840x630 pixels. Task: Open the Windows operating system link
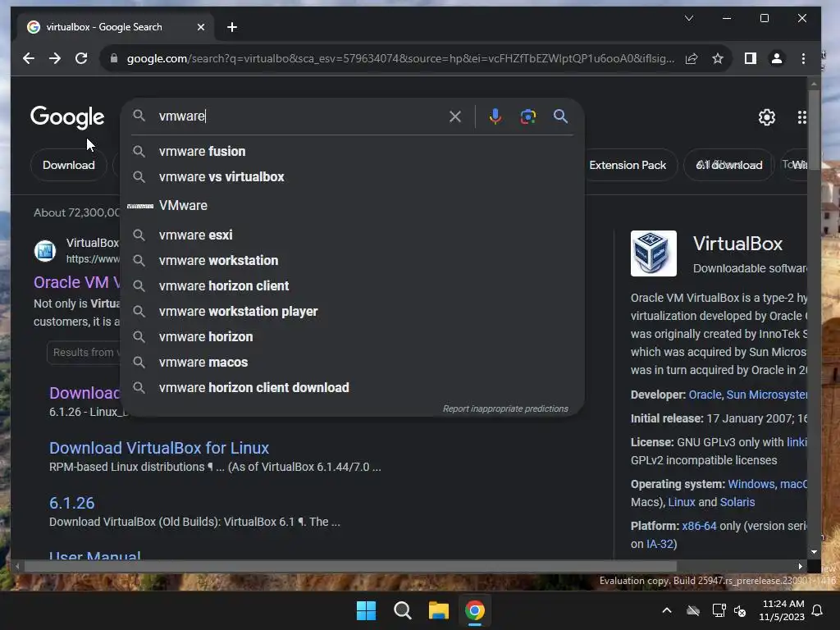(x=751, y=484)
